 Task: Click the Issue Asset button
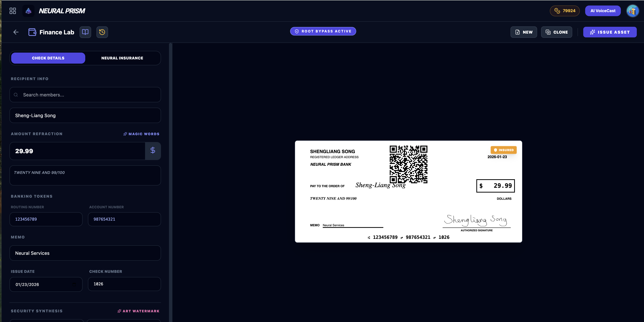[610, 32]
